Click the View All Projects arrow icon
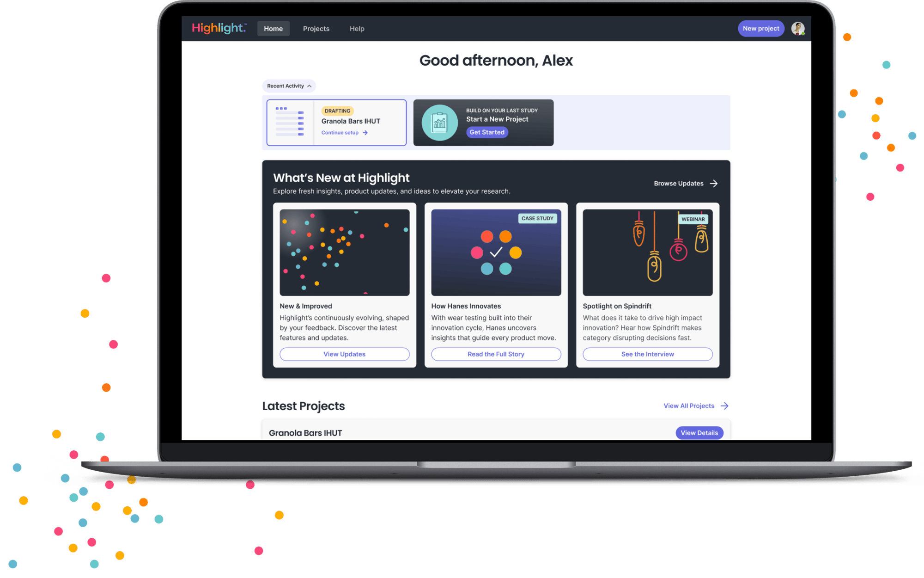The image size is (924, 578). coord(724,406)
